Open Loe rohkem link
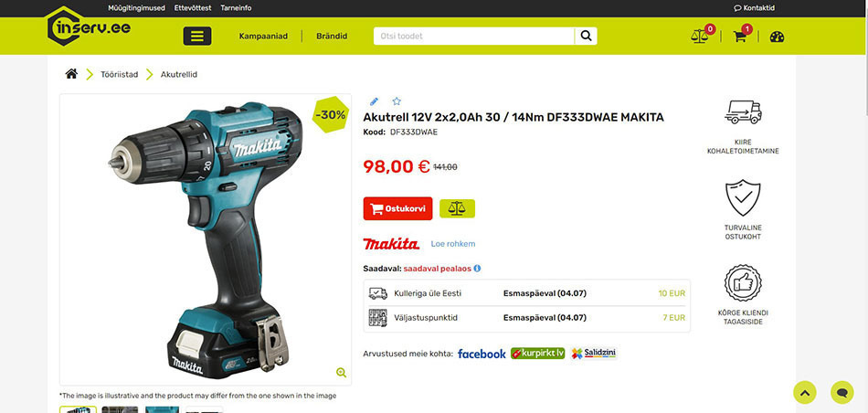 pyautogui.click(x=453, y=244)
